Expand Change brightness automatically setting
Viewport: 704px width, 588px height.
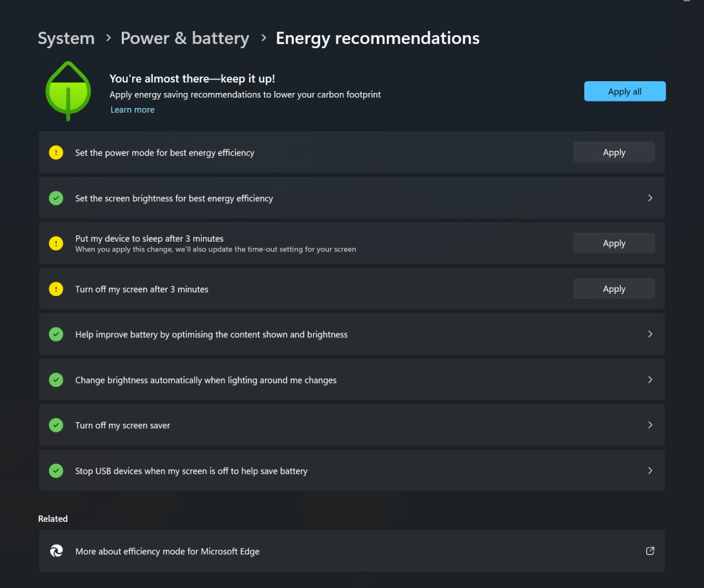[x=650, y=379]
